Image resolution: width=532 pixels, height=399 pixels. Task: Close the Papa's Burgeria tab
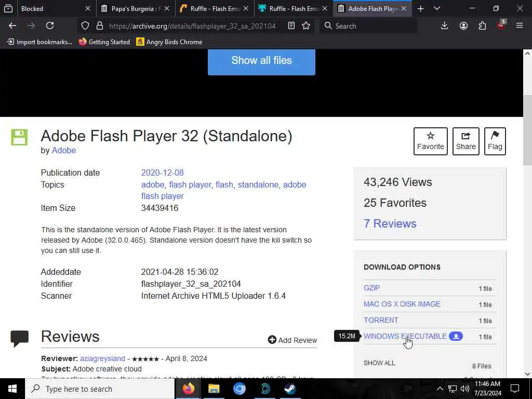point(167,8)
